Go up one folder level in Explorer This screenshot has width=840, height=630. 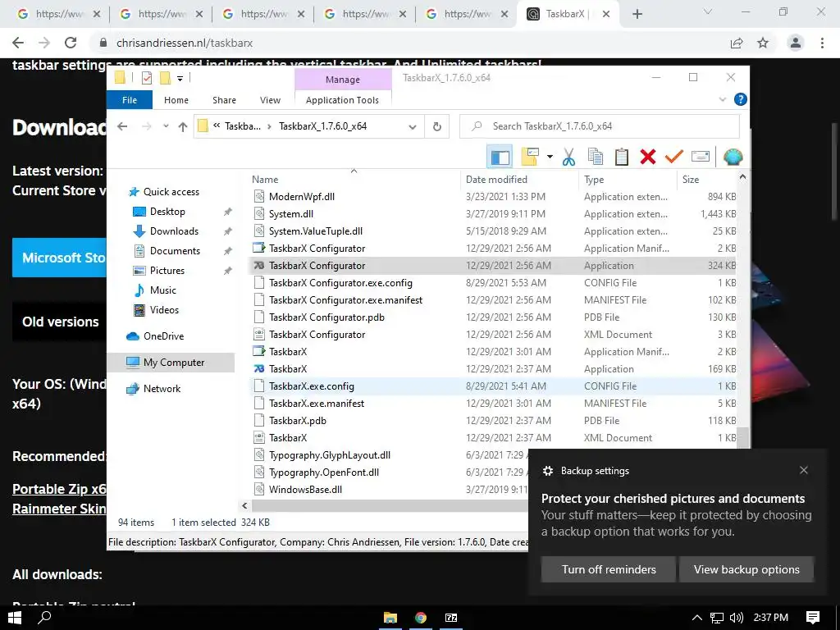point(183,126)
